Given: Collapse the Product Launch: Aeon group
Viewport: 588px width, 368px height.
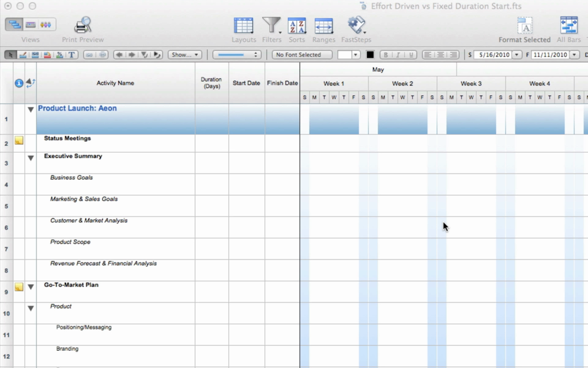Looking at the screenshot, I should tap(31, 110).
